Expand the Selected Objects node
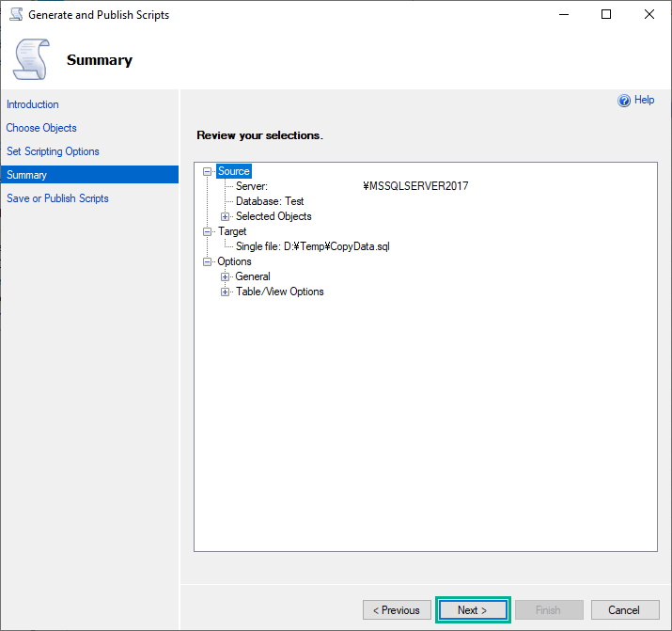672x631 pixels. point(226,216)
